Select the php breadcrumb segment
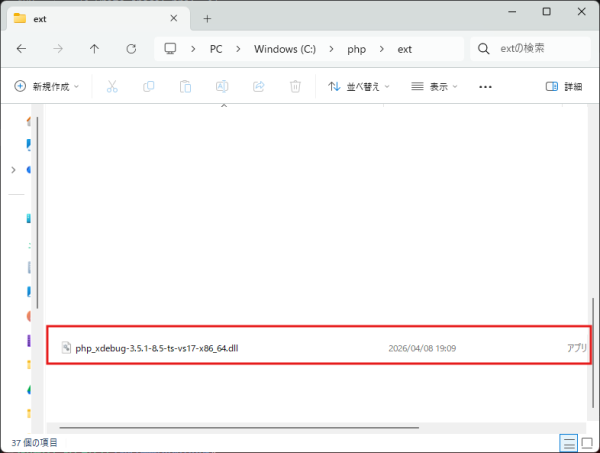The height and width of the screenshot is (453, 600). 357,49
